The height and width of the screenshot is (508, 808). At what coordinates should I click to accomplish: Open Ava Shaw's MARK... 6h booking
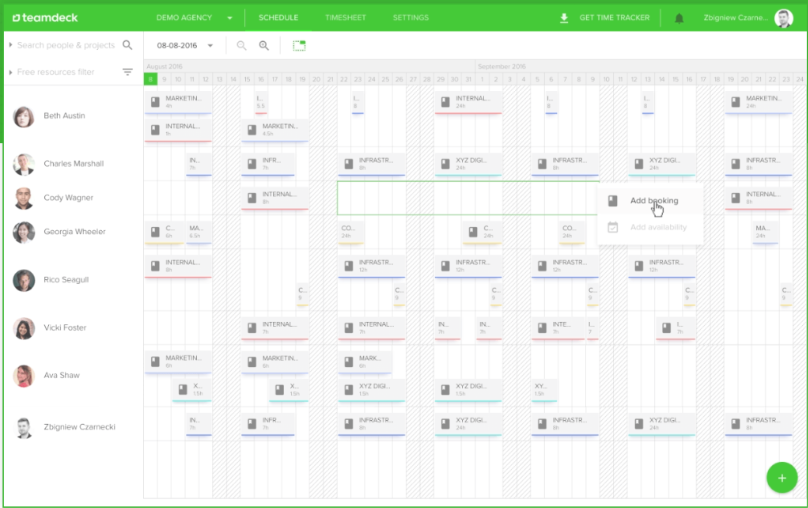click(x=364, y=362)
